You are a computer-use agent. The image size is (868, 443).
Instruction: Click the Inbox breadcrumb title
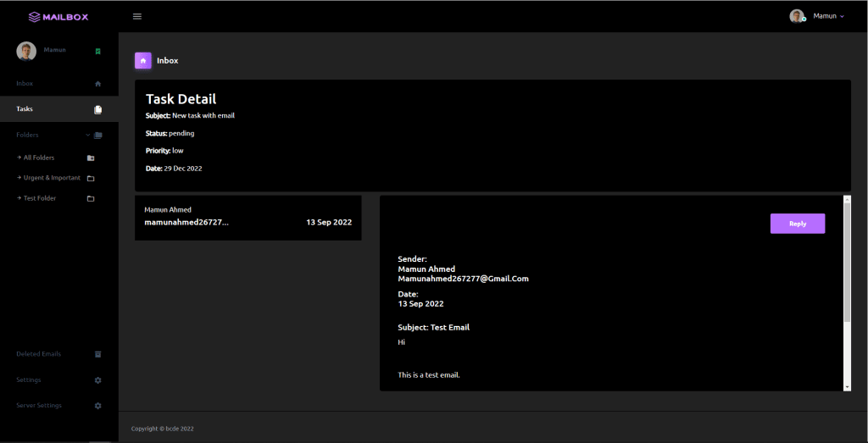pos(168,61)
